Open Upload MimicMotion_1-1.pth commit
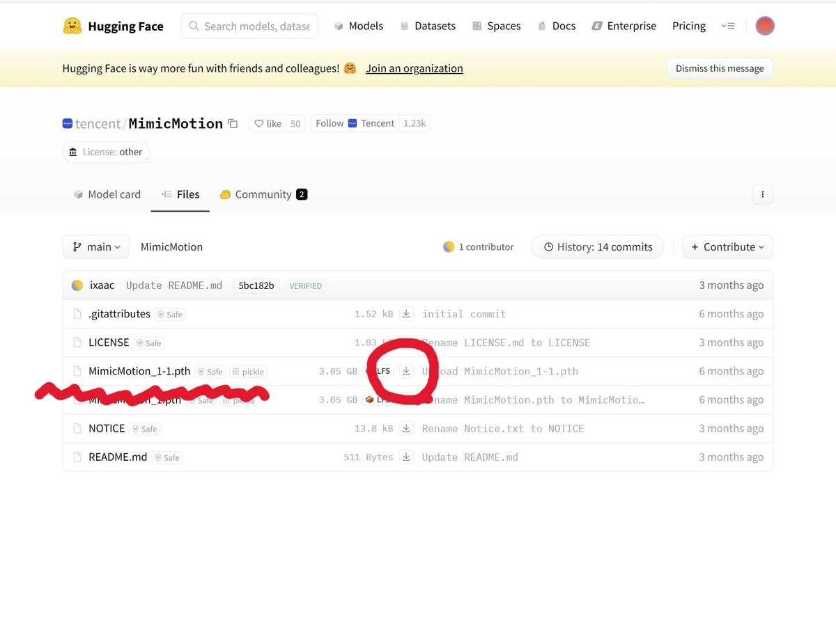The height and width of the screenshot is (644, 836). click(x=500, y=371)
